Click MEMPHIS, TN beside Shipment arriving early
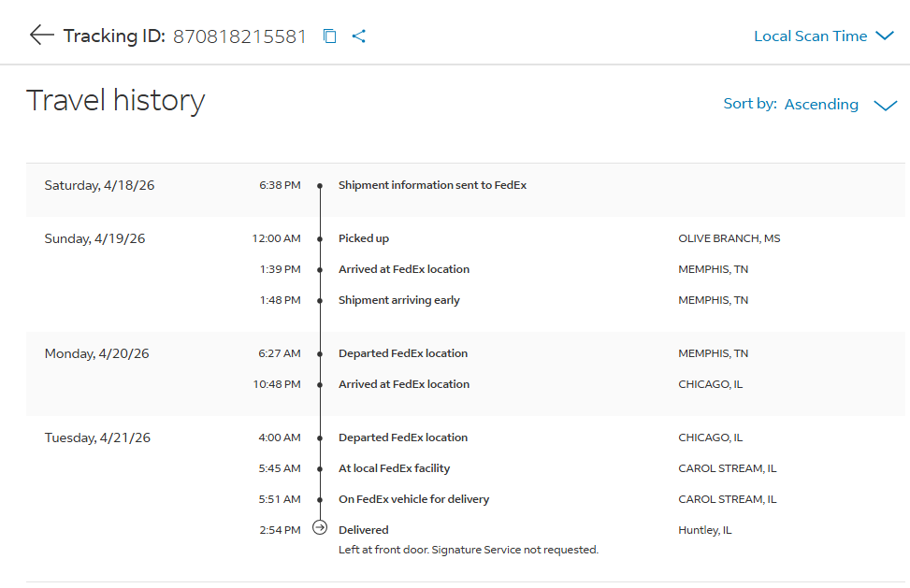The image size is (910, 588). pyautogui.click(x=714, y=300)
